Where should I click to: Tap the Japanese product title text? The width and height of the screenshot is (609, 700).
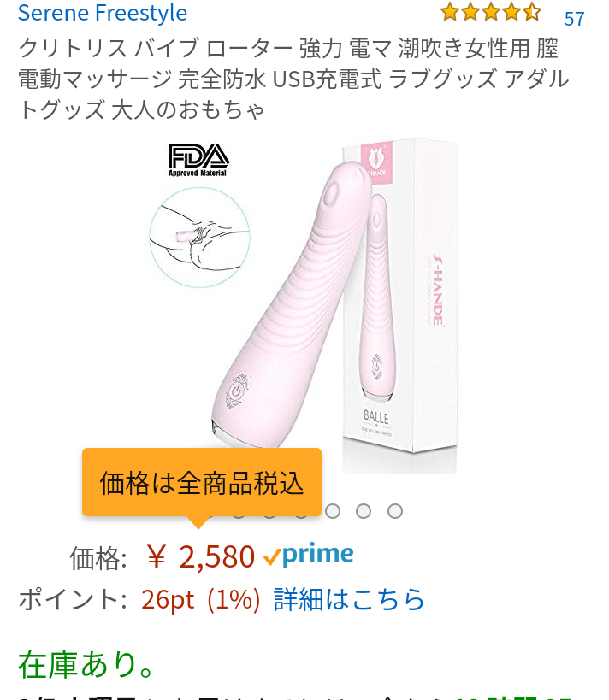[293, 79]
